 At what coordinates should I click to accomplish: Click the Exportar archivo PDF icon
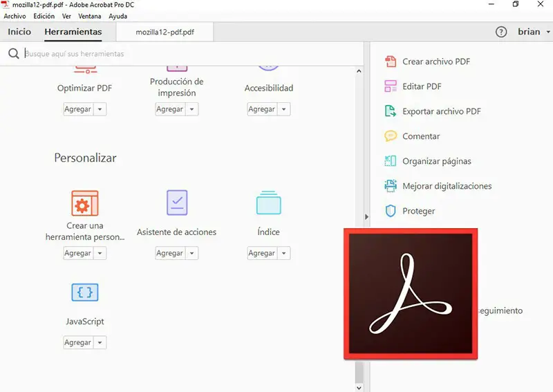391,111
